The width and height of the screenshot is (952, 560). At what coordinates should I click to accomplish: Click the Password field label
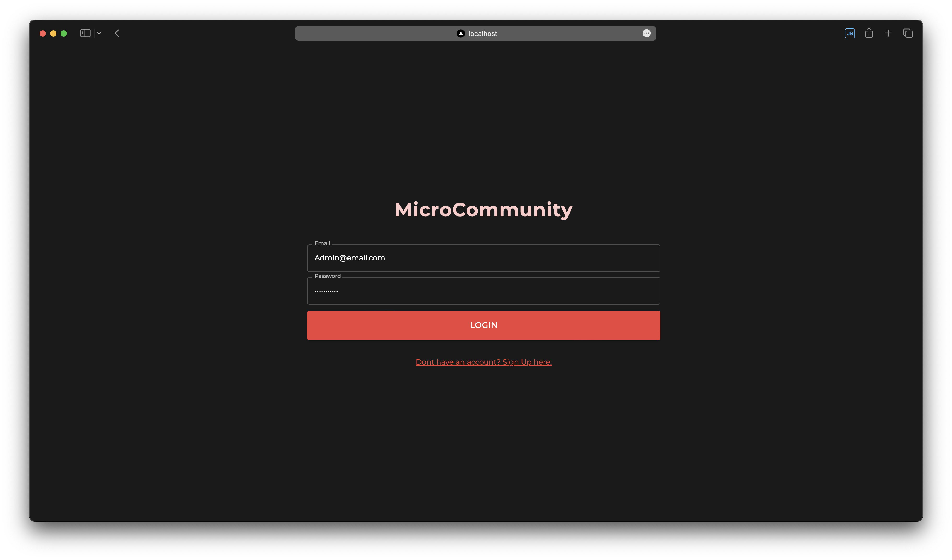click(x=327, y=276)
